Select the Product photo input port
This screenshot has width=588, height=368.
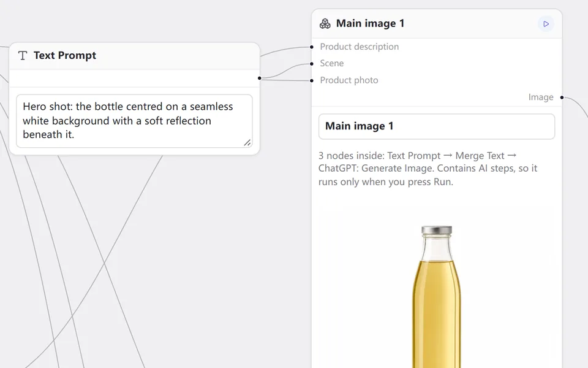click(x=312, y=81)
